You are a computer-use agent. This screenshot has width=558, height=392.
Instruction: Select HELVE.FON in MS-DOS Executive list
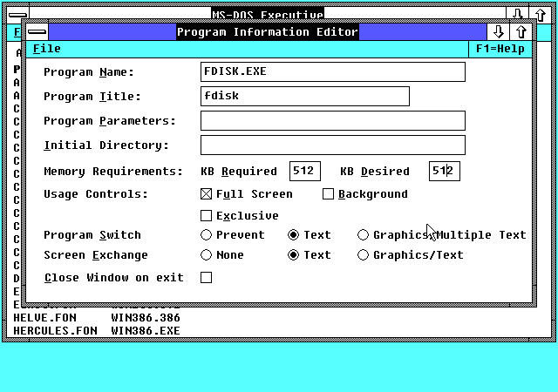[44, 318]
